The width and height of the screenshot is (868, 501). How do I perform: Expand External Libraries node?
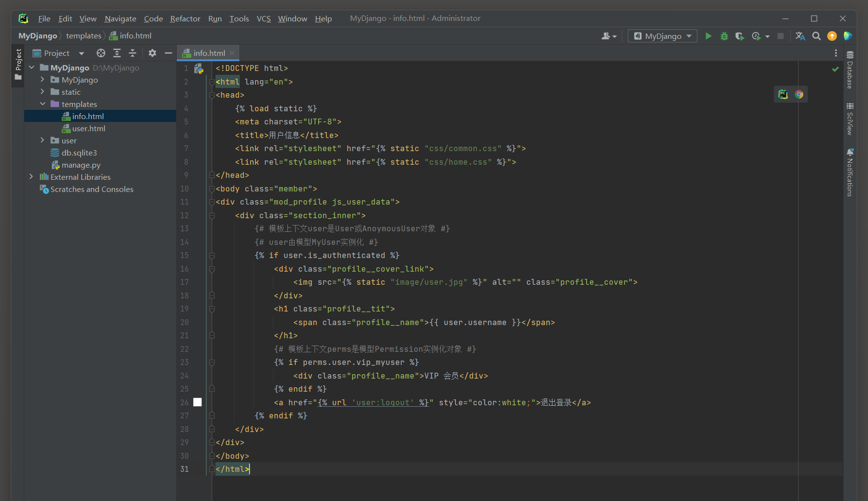[x=32, y=177]
